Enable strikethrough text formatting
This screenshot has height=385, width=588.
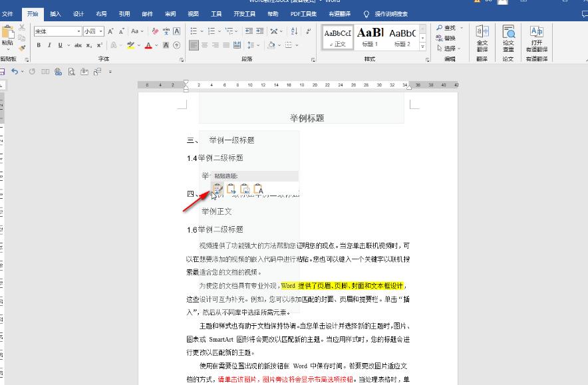(x=78, y=45)
